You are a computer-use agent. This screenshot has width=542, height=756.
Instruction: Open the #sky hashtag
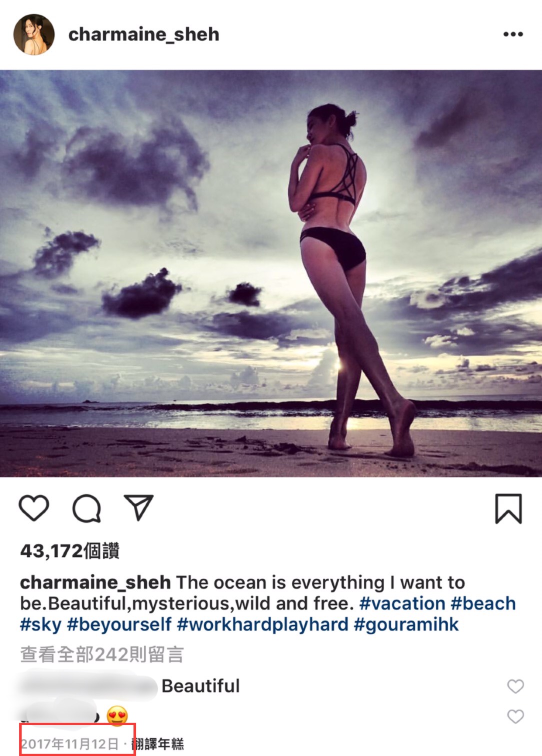(40, 624)
